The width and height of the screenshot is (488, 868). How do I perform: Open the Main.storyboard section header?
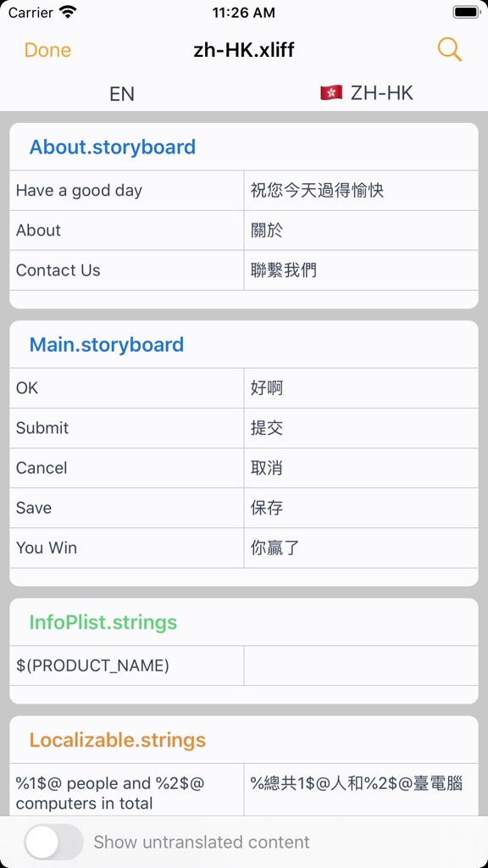pos(107,345)
